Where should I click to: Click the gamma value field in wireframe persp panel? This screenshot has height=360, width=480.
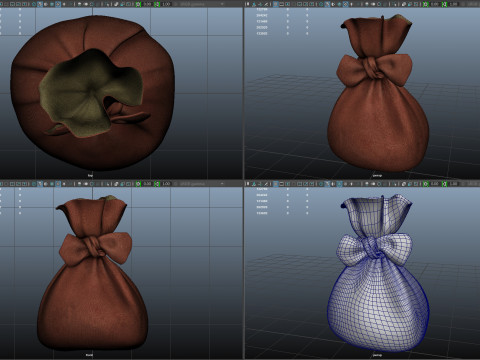tap(454, 184)
